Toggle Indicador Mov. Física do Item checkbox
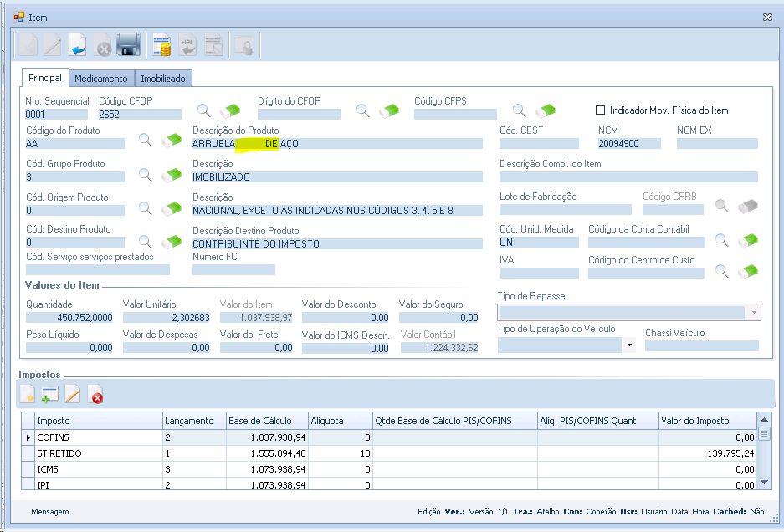784x532 pixels. pos(600,110)
